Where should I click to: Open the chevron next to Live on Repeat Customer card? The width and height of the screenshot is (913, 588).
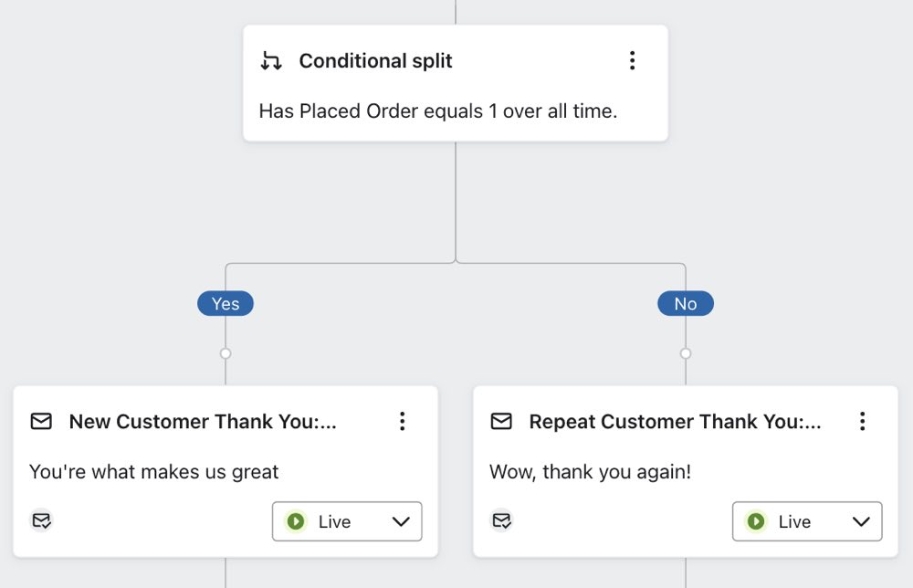click(x=860, y=521)
